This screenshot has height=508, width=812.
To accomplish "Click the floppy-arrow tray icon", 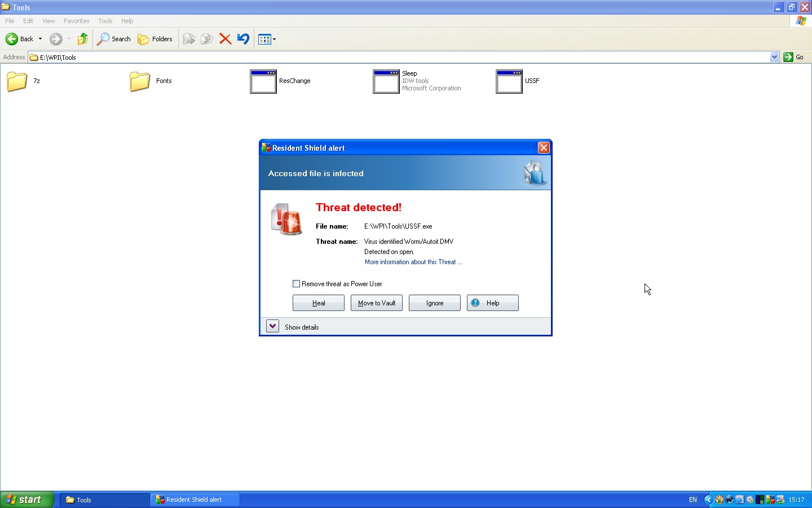I will click(739, 500).
